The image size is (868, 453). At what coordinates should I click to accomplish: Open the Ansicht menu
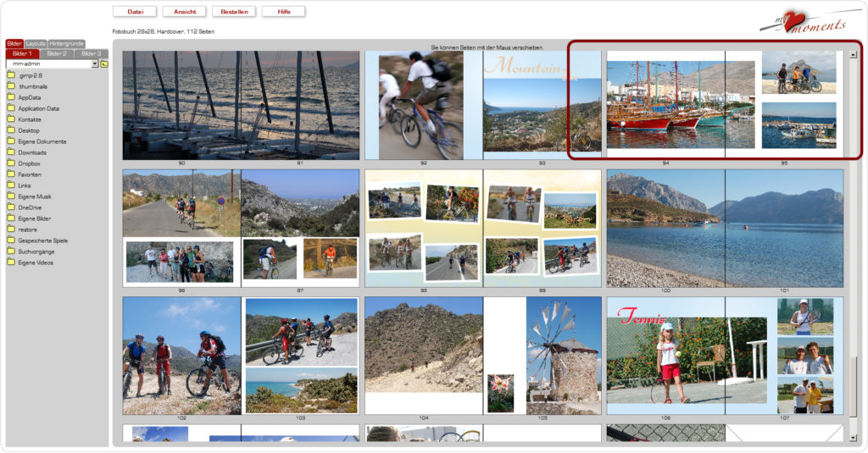pyautogui.click(x=185, y=12)
